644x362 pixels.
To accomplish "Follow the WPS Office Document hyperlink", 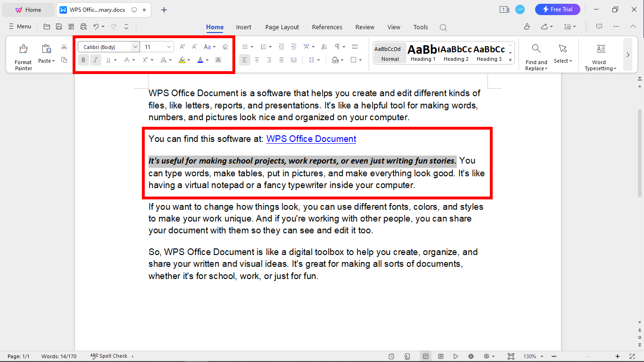I will tap(311, 139).
